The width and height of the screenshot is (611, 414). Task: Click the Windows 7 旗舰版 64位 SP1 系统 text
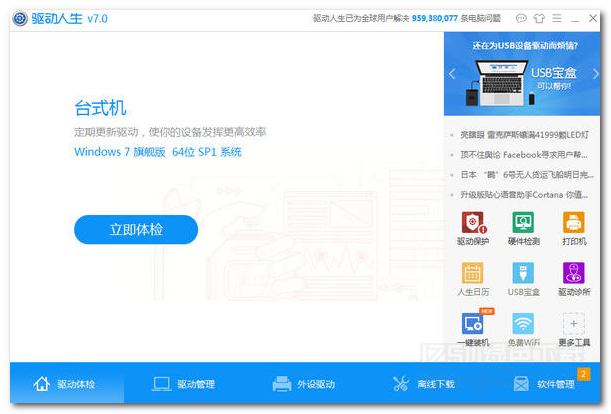click(158, 152)
